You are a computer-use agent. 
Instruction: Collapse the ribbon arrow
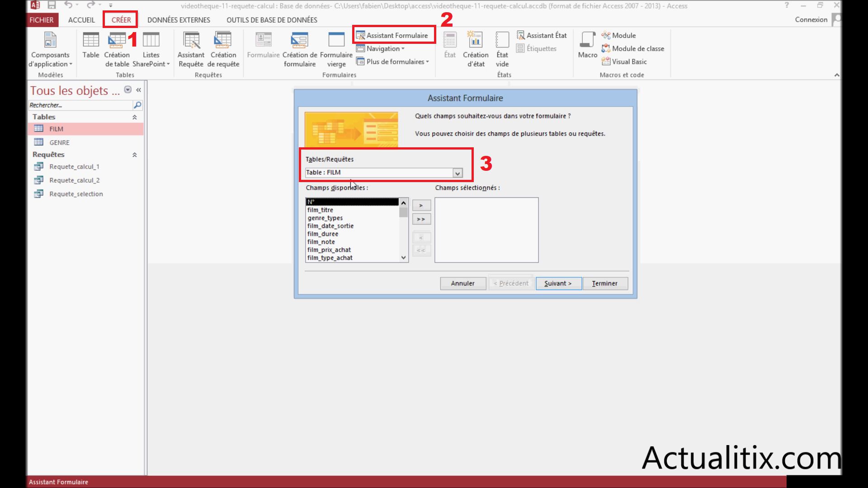(837, 75)
